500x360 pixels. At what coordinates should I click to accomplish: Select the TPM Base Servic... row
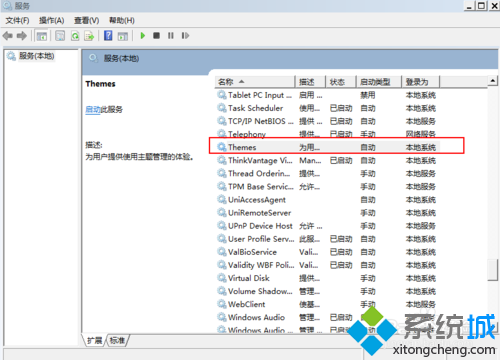tap(328, 186)
